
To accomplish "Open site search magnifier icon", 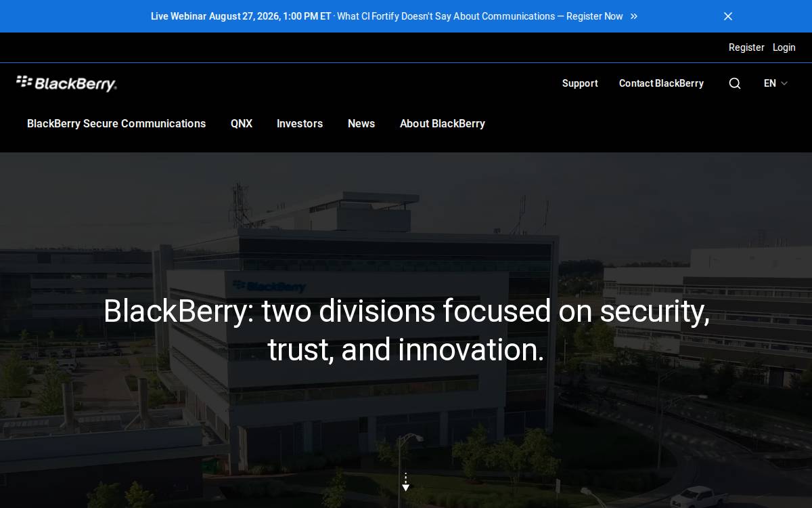I will click(735, 83).
